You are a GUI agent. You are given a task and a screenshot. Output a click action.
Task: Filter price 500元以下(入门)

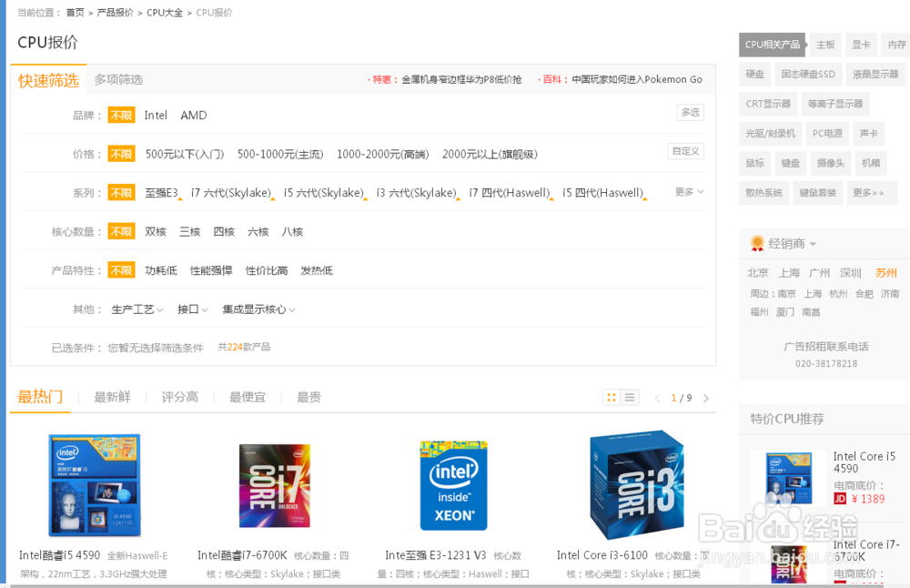pos(185,155)
